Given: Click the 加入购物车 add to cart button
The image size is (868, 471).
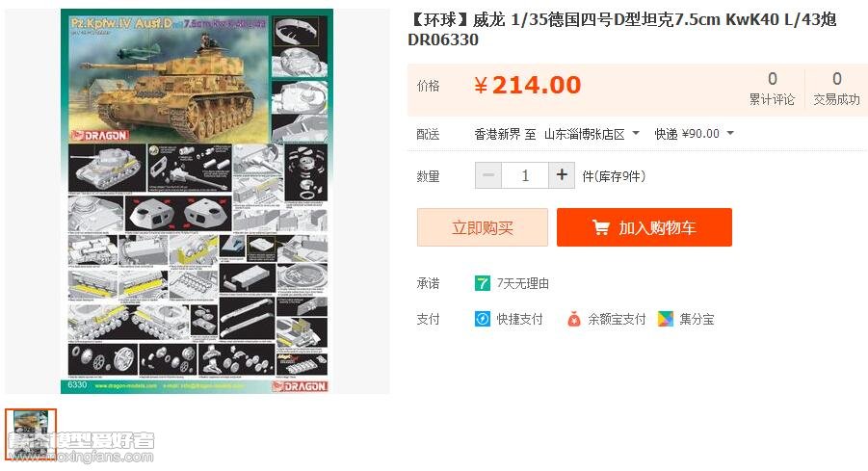Looking at the screenshot, I should (644, 227).
